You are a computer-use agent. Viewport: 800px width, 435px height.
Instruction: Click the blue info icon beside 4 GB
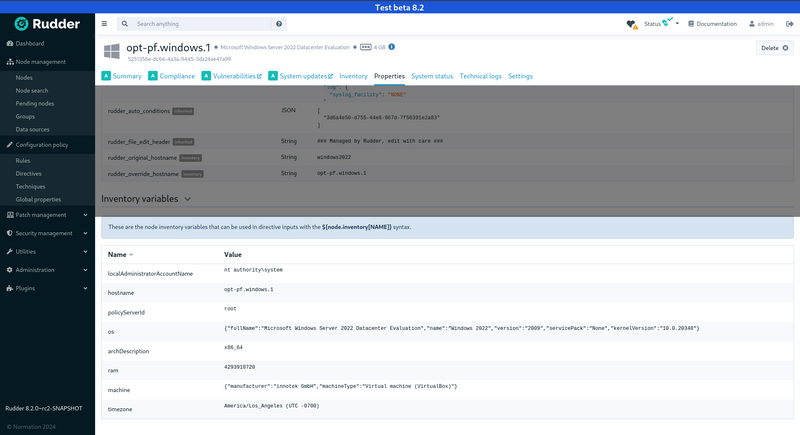391,47
